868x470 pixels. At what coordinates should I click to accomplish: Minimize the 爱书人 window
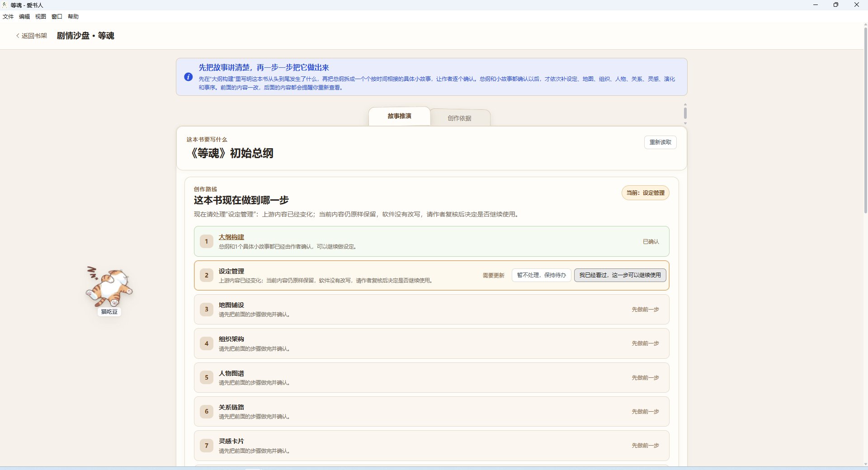pyautogui.click(x=816, y=5)
